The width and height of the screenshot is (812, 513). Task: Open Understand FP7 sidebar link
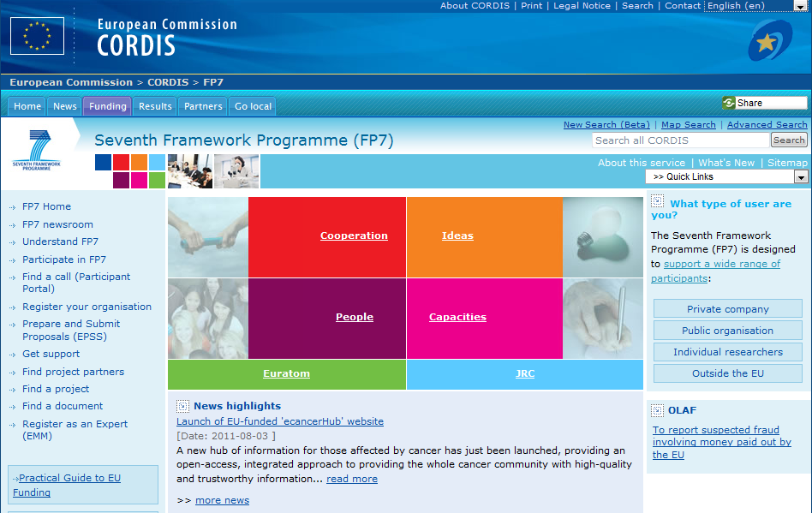click(60, 242)
